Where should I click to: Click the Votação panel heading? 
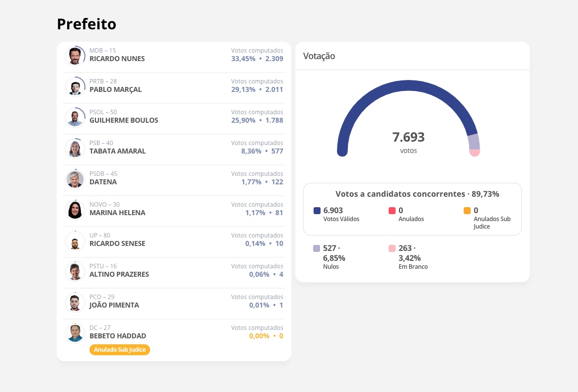tap(319, 56)
